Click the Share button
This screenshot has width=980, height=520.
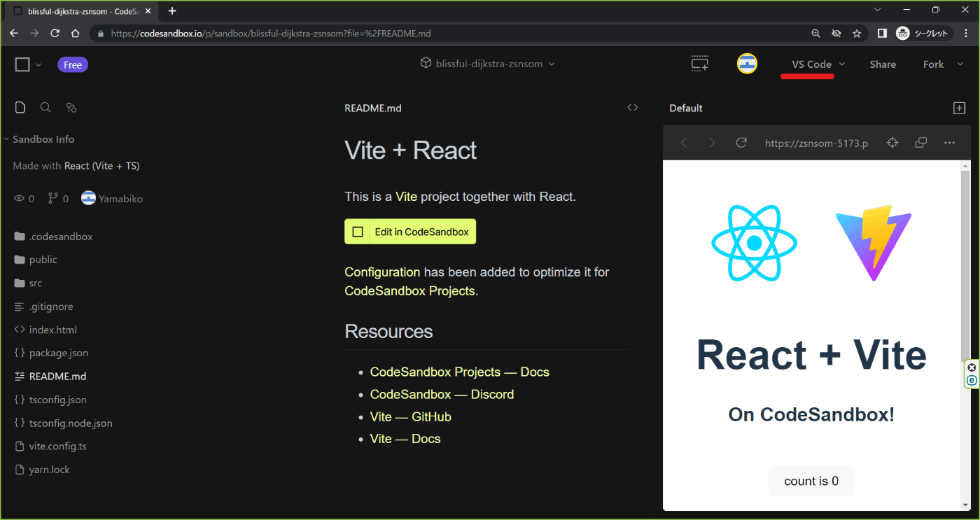pyautogui.click(x=883, y=64)
